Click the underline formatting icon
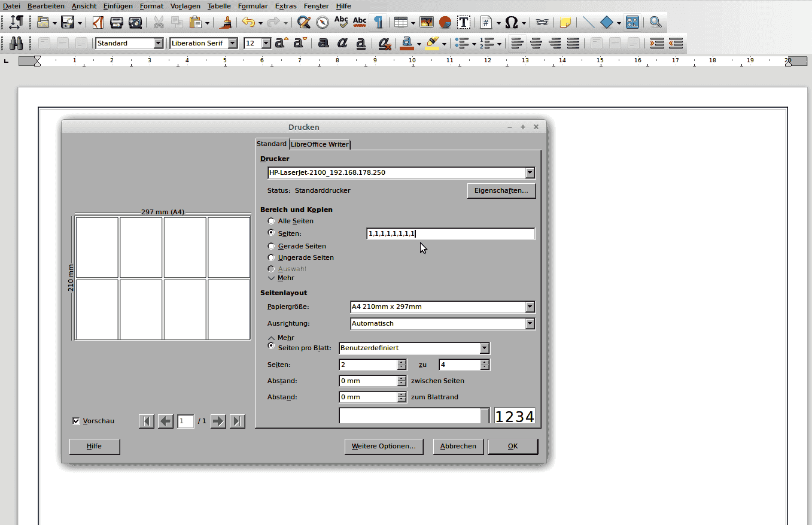 pyautogui.click(x=361, y=43)
